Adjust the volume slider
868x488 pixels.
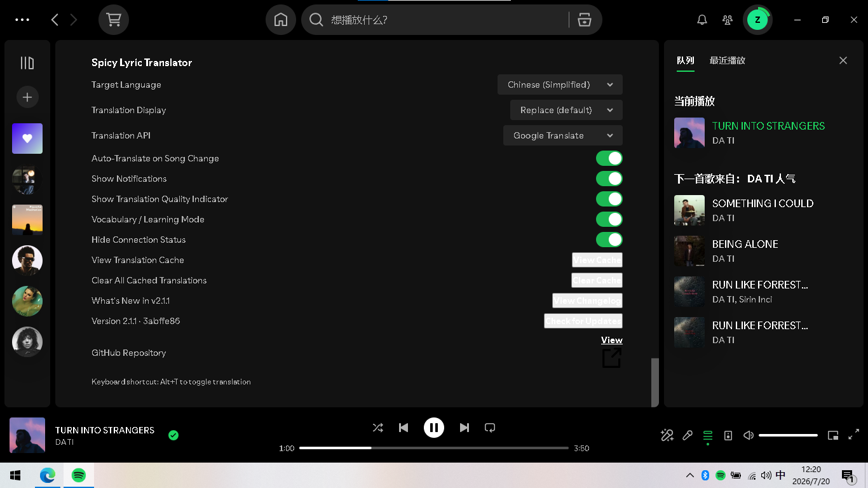coord(788,435)
